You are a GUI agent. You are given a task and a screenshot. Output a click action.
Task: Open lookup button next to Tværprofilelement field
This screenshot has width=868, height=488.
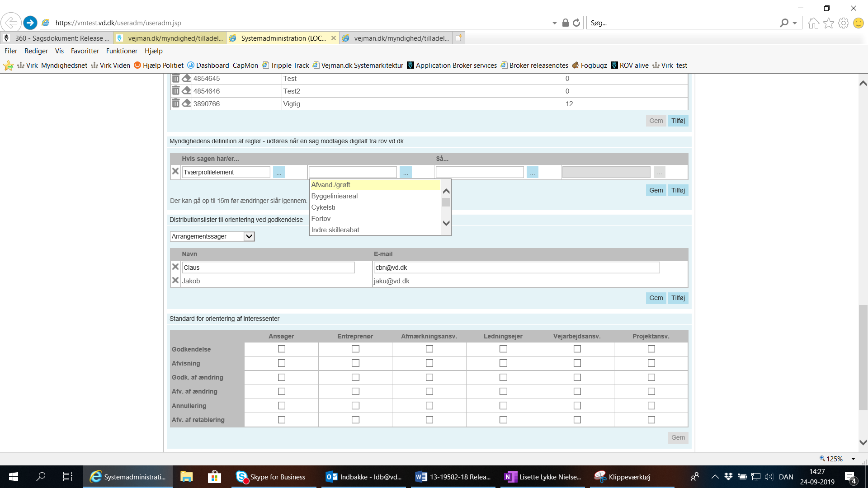point(279,172)
